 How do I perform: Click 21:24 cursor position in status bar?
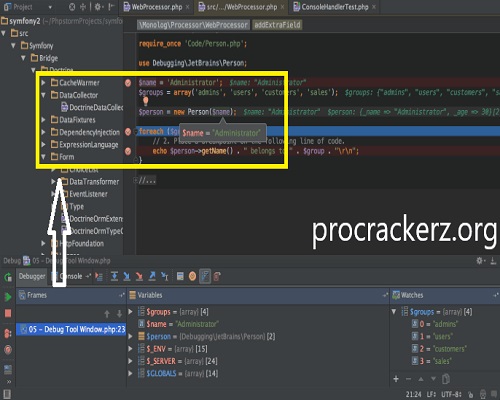coord(413,394)
